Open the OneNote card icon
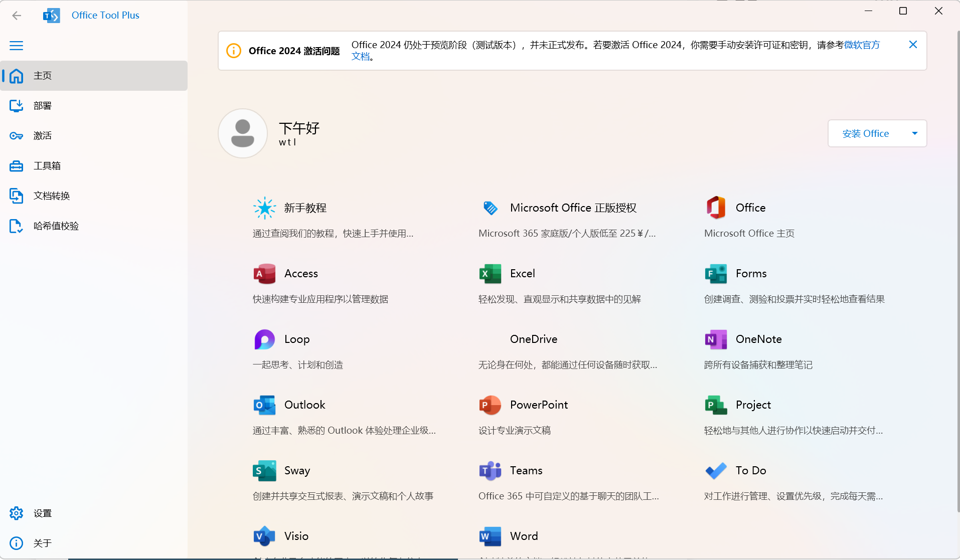Image resolution: width=960 pixels, height=560 pixels. coord(716,339)
